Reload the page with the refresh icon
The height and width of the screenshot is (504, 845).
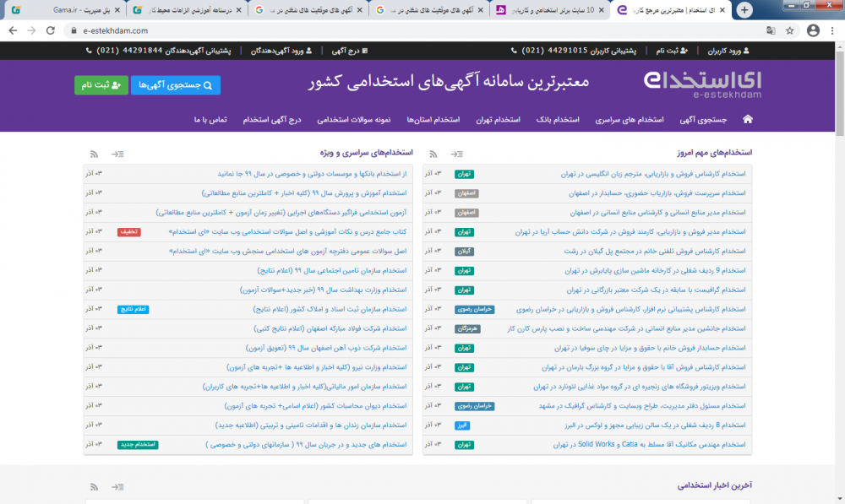(51, 30)
